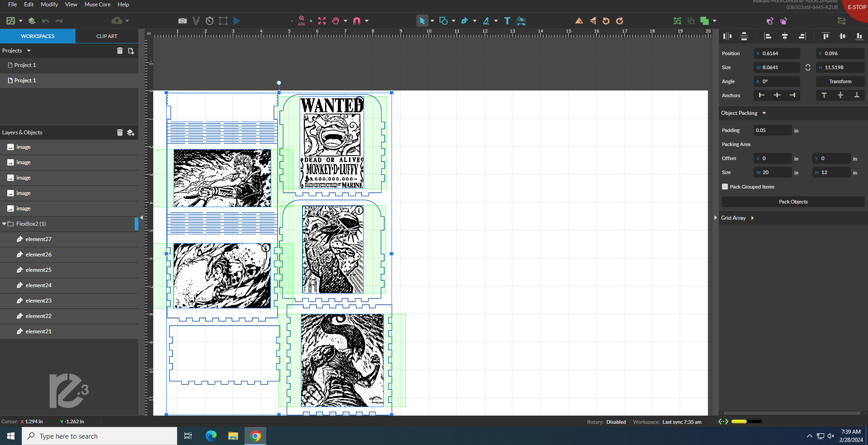Click the Pack Objects button
This screenshot has height=445, width=868.
click(x=793, y=202)
